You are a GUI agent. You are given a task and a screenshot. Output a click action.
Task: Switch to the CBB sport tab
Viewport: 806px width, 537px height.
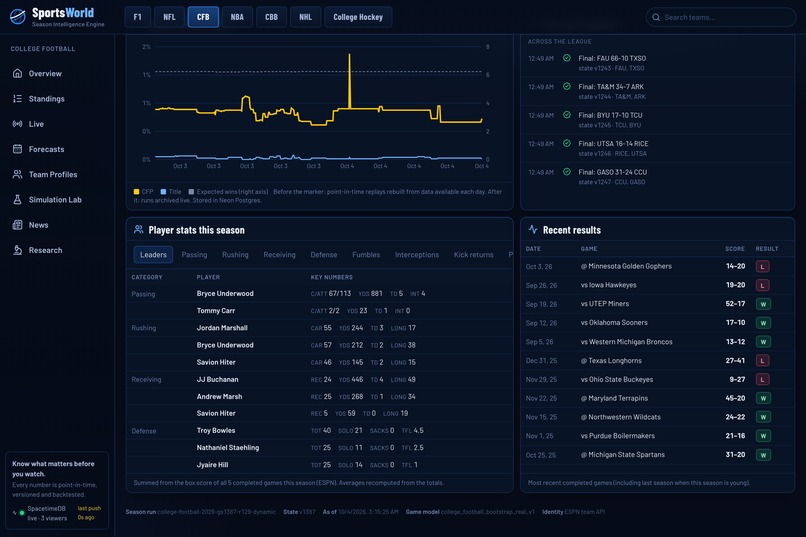click(x=271, y=17)
